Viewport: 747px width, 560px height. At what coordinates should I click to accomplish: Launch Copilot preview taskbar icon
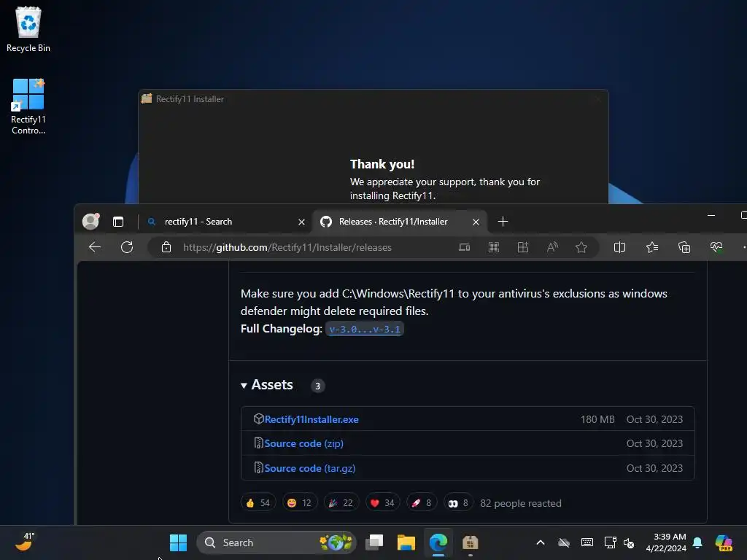(x=724, y=542)
